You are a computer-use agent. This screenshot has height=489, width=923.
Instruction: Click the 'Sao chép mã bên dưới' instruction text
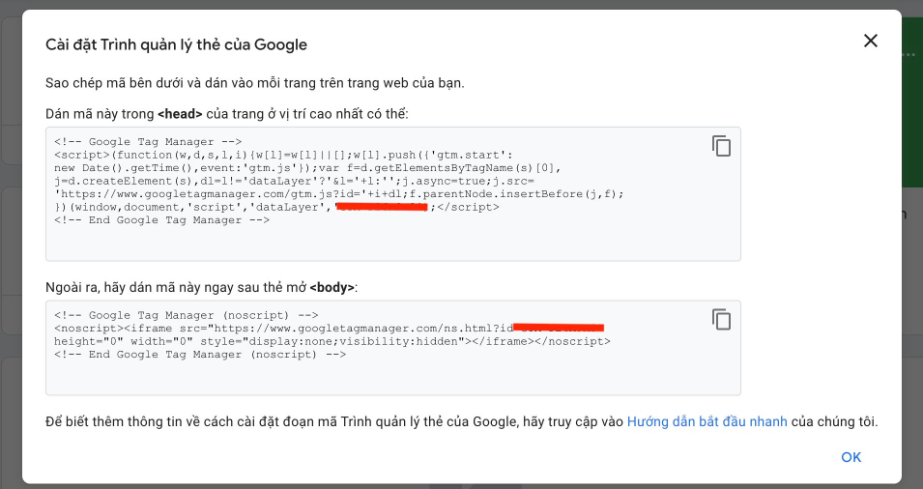pyautogui.click(x=255, y=83)
